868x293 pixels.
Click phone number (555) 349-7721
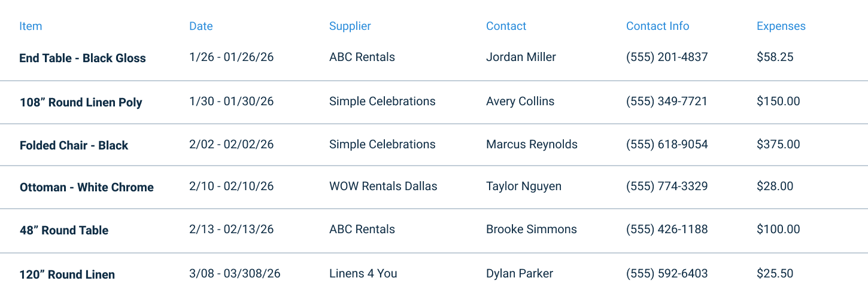pyautogui.click(x=666, y=101)
